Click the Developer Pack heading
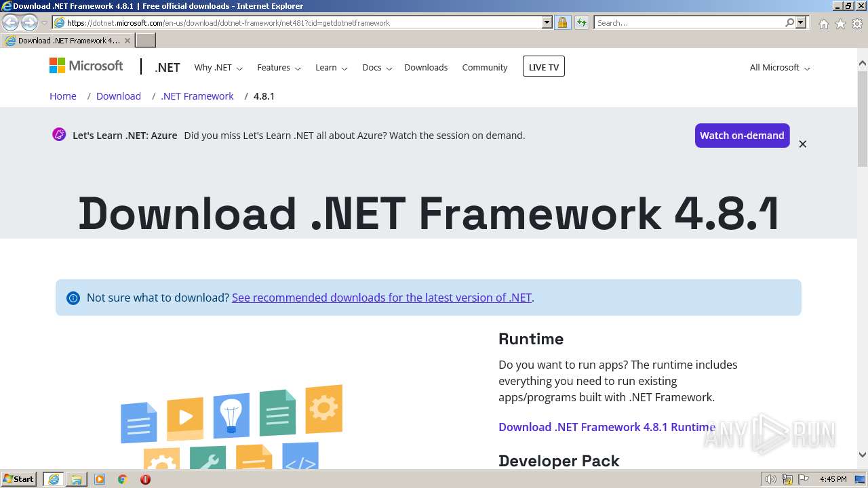Screen dimensions: 868x488 click(559, 461)
